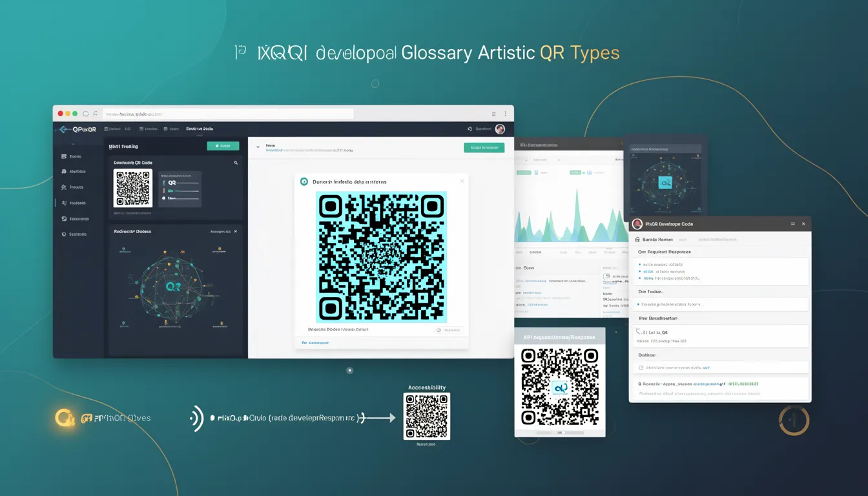Close the Developer Code window
Screen dimensions: 868x496
click(803, 223)
